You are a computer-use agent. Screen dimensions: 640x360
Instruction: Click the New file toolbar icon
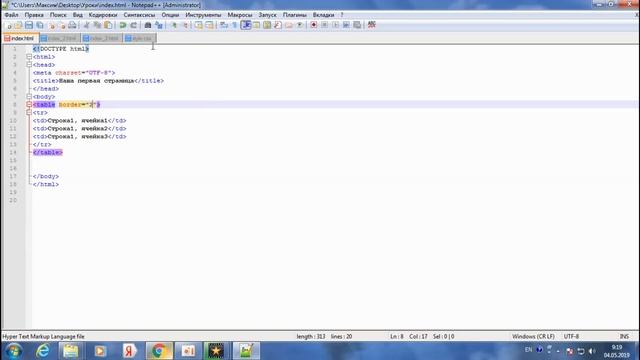(x=9, y=25)
